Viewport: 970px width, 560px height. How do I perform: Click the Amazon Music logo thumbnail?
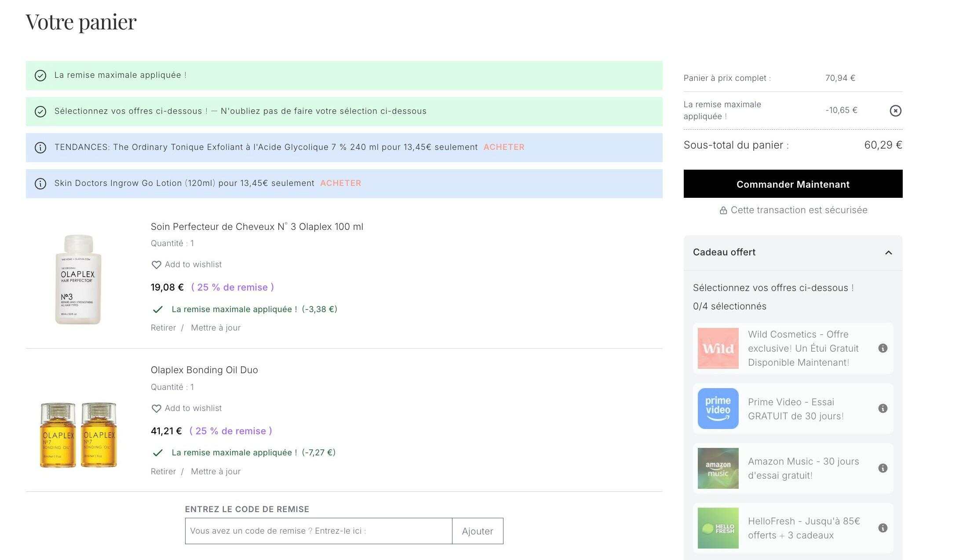point(718,468)
